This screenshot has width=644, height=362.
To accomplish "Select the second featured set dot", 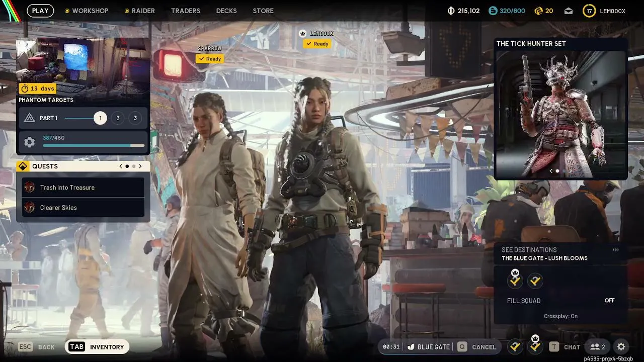I will 563,171.
